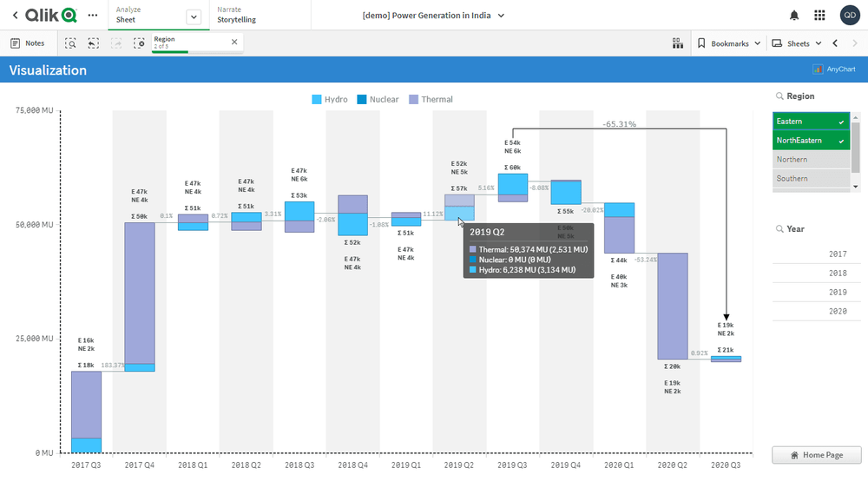Open the app launcher grid

pos(819,16)
